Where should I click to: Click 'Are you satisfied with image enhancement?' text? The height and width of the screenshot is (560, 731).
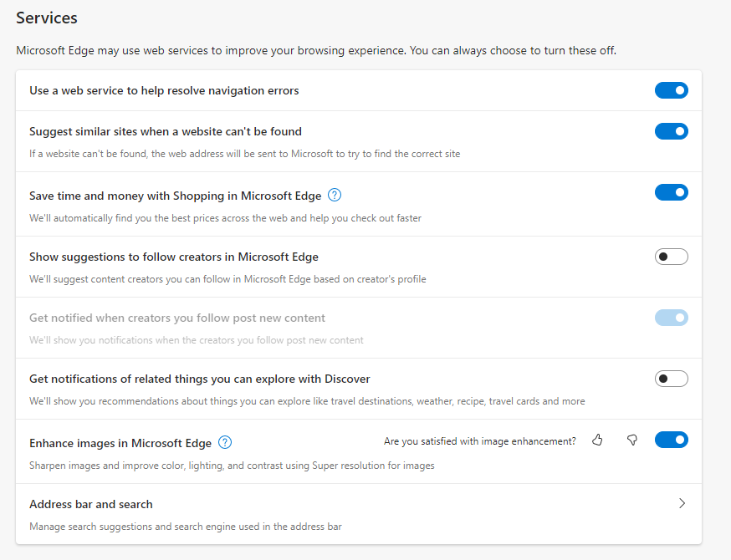(480, 441)
